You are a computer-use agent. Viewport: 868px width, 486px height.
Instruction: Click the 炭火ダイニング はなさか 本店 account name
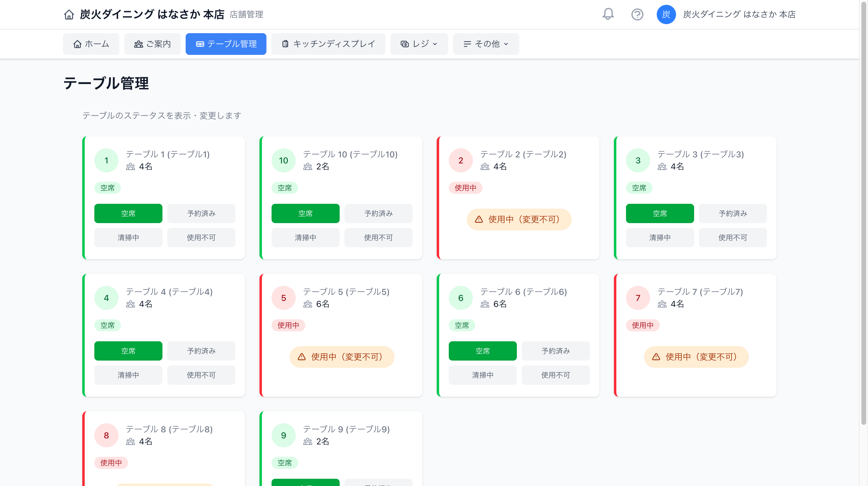pos(739,14)
